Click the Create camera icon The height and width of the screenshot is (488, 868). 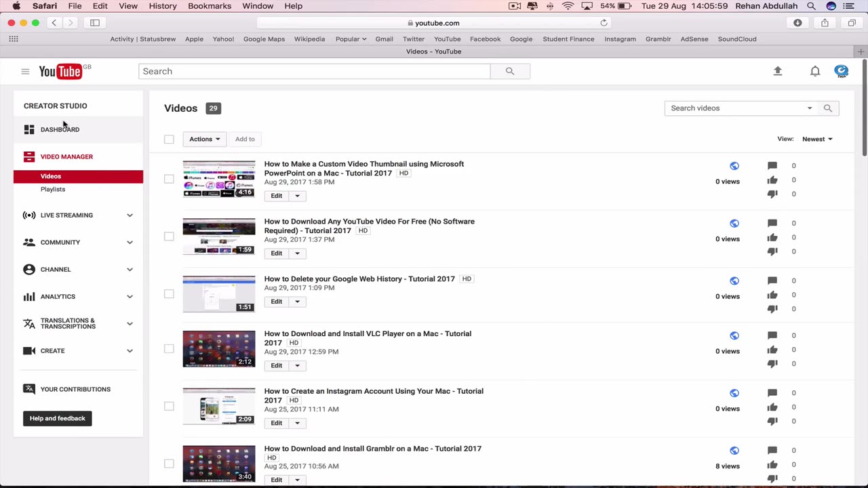point(29,350)
